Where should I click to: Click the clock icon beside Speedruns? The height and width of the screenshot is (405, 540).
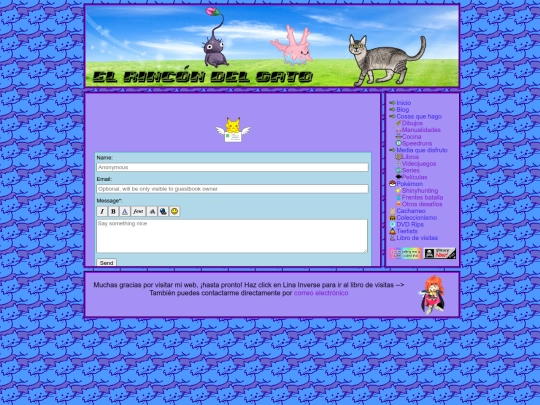(398, 143)
